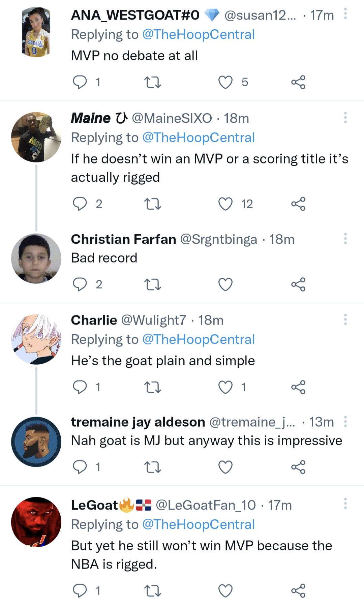Share tremaine jay aldeson's tweet

[x=298, y=467]
